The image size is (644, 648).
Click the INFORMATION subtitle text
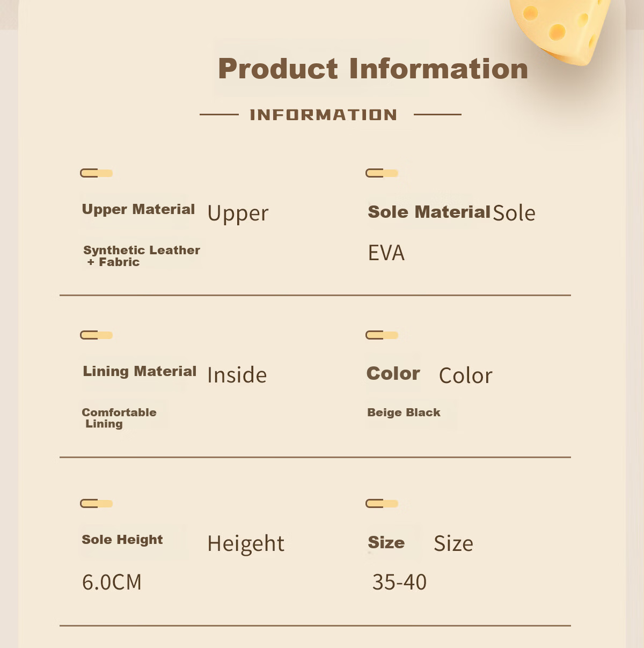pos(324,115)
